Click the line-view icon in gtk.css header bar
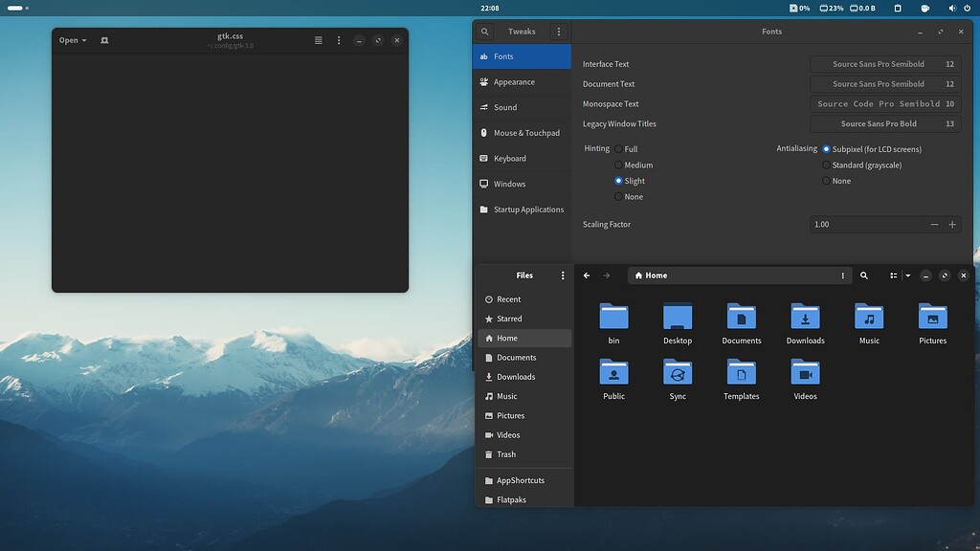The image size is (980, 551). point(318,40)
